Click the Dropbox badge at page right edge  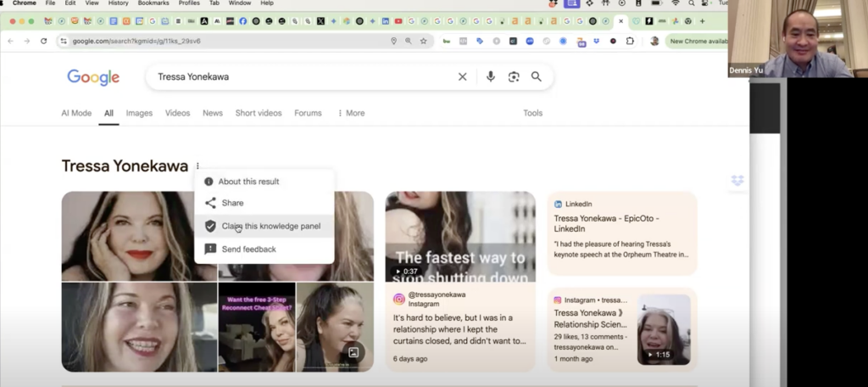tap(737, 181)
